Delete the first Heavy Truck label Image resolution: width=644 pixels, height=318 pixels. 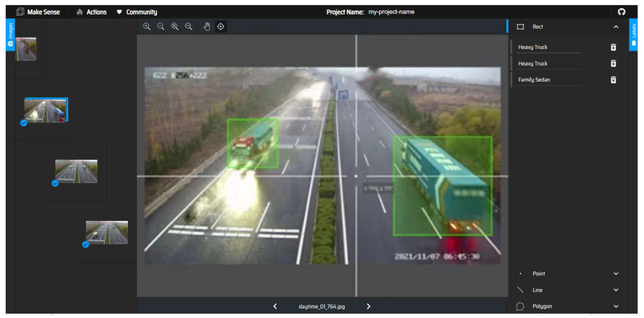click(x=613, y=47)
